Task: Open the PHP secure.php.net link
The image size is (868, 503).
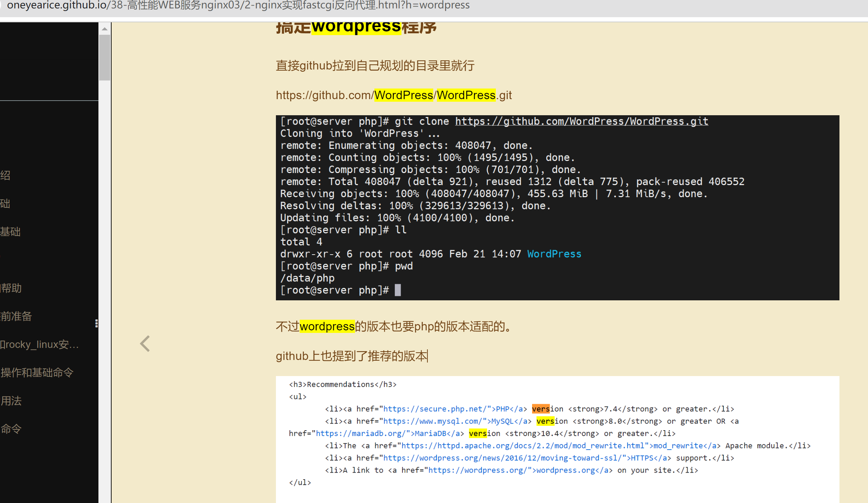Action: [x=437, y=409]
